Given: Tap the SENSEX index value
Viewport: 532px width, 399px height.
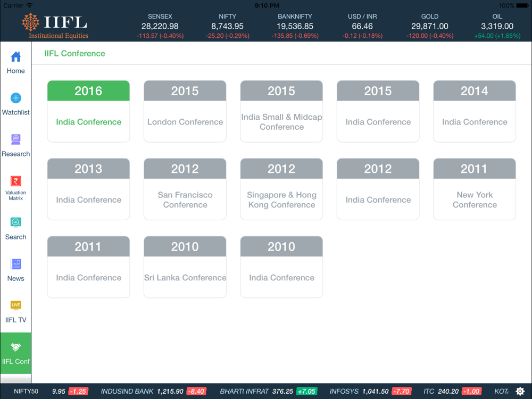Looking at the screenshot, I should pyautogui.click(x=160, y=26).
